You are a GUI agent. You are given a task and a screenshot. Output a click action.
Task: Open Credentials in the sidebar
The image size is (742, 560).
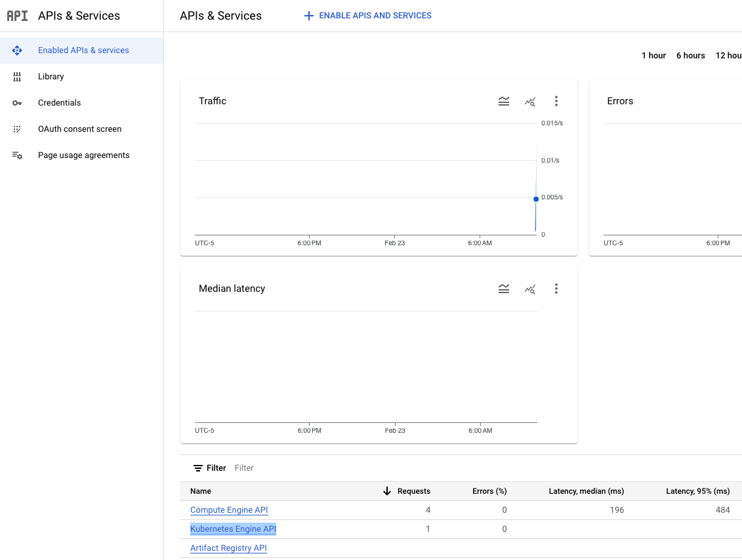[82, 103]
